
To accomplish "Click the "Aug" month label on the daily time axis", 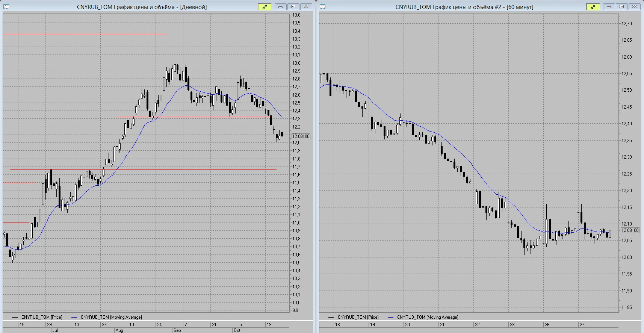I will [x=119, y=330].
